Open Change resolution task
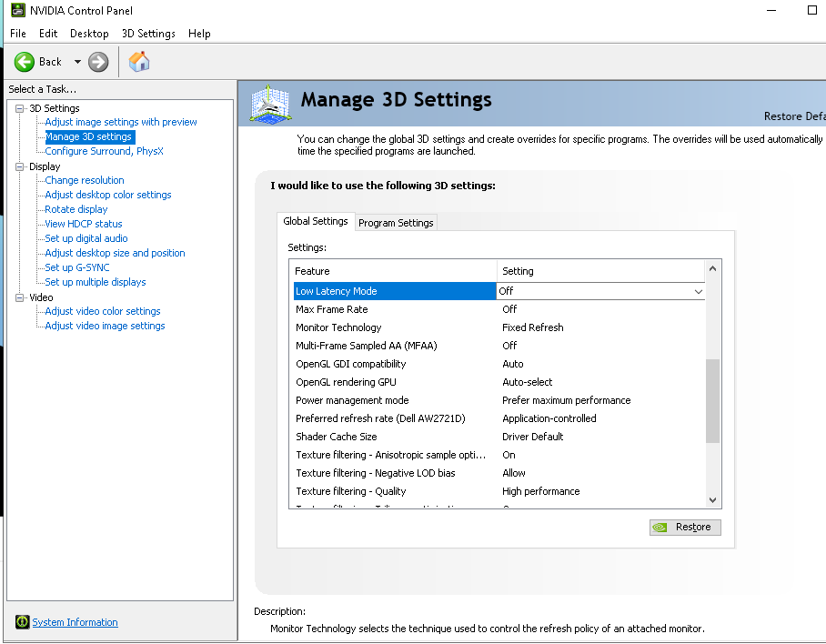This screenshot has height=644, width=826. pos(85,180)
